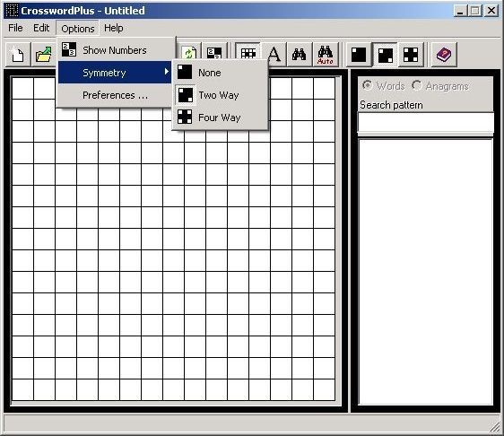Minimize the CrossWordPlus window
Viewport: 504px width, 436px height.
click(x=460, y=11)
